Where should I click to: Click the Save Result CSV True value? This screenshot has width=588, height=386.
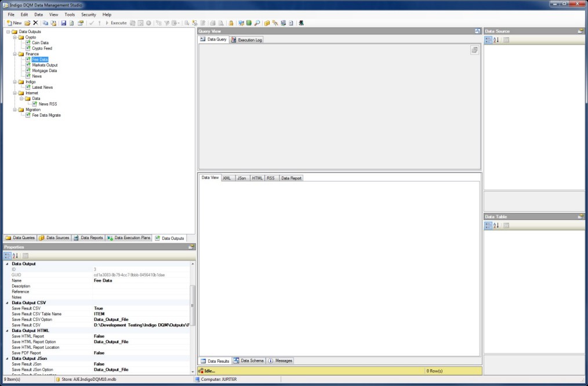[x=99, y=308]
